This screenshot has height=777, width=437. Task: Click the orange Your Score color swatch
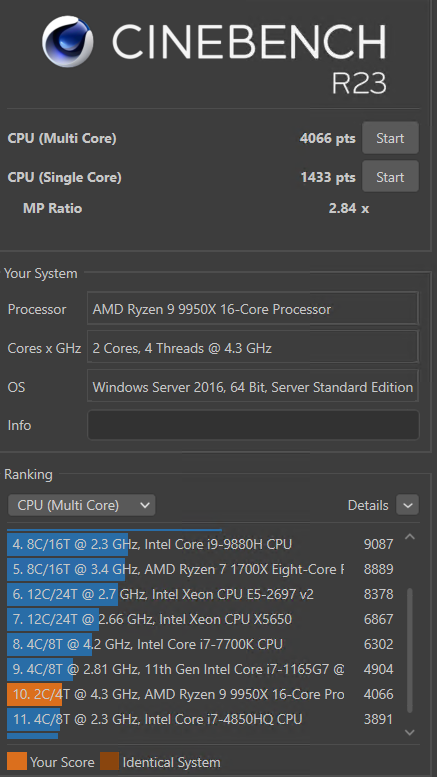tap(17, 761)
